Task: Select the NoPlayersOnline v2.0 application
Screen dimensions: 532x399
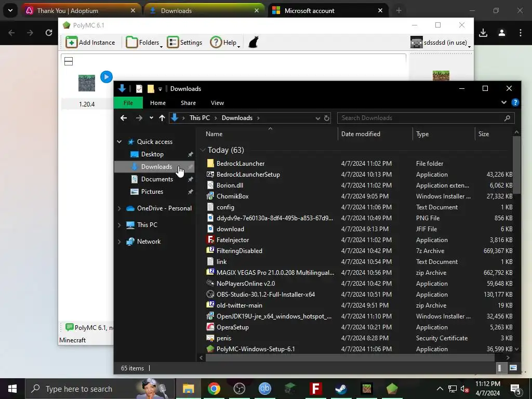Action: click(246, 283)
